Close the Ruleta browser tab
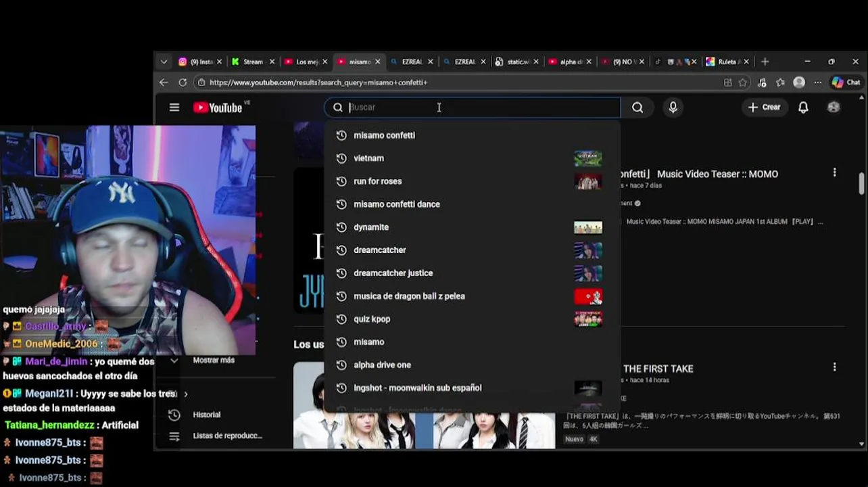 (745, 62)
